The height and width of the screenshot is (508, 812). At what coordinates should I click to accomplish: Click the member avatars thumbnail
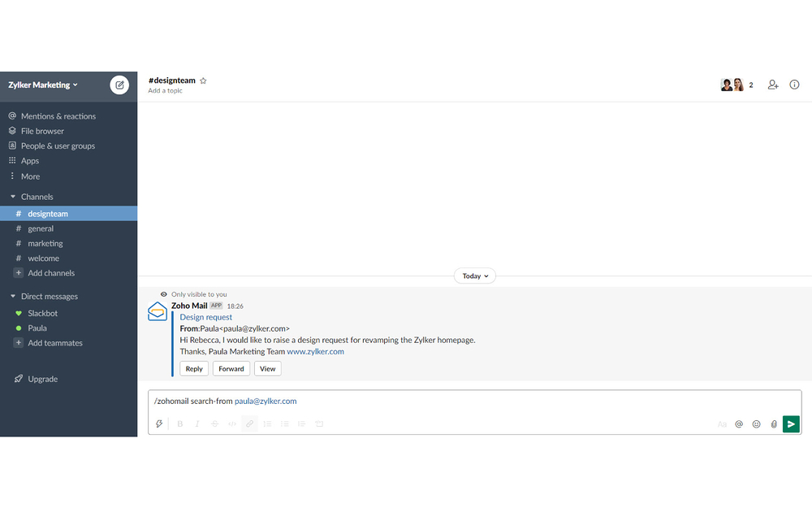(732, 85)
